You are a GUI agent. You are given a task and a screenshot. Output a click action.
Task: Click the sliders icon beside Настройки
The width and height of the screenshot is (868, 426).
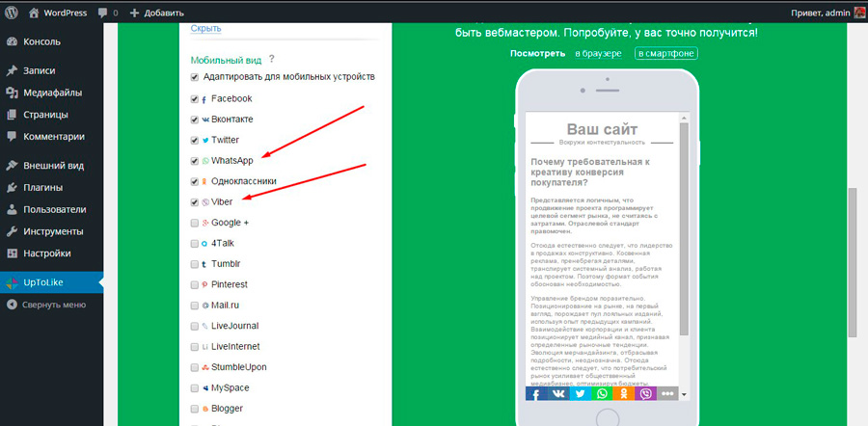coord(12,253)
